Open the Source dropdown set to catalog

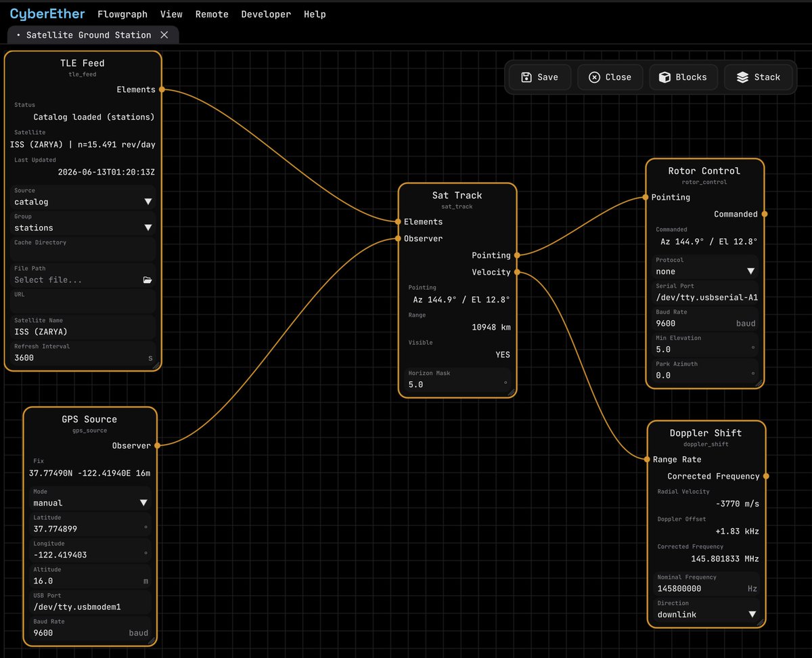83,197
